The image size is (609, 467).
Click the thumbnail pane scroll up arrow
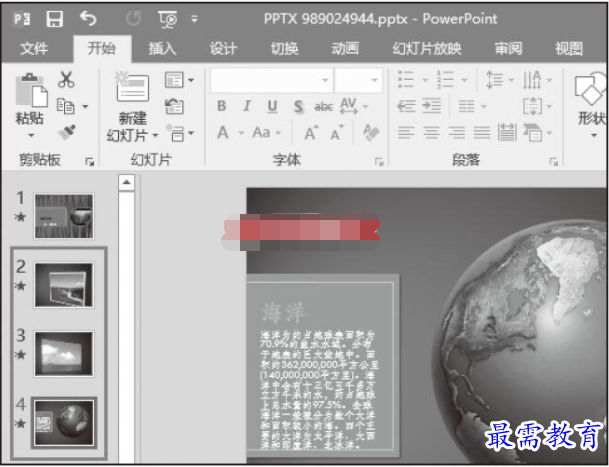[x=127, y=182]
